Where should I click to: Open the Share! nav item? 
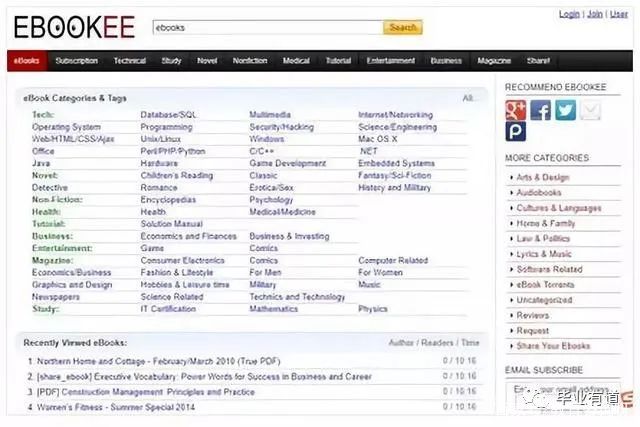(538, 61)
